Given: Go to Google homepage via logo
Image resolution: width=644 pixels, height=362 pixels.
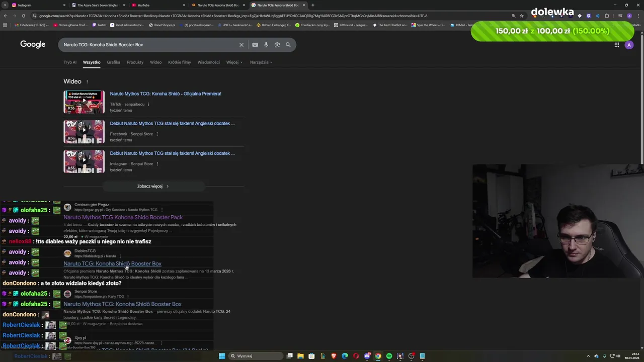Looking at the screenshot, I should (33, 44).
